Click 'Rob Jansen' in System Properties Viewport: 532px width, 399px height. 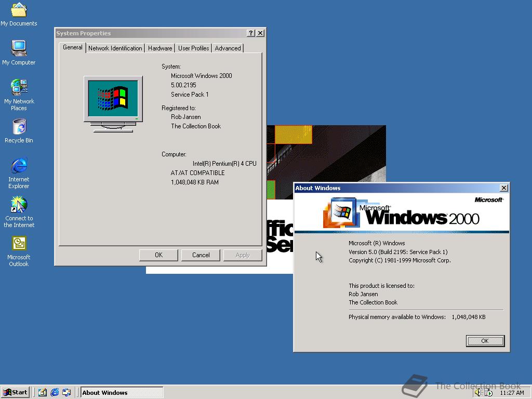click(186, 117)
